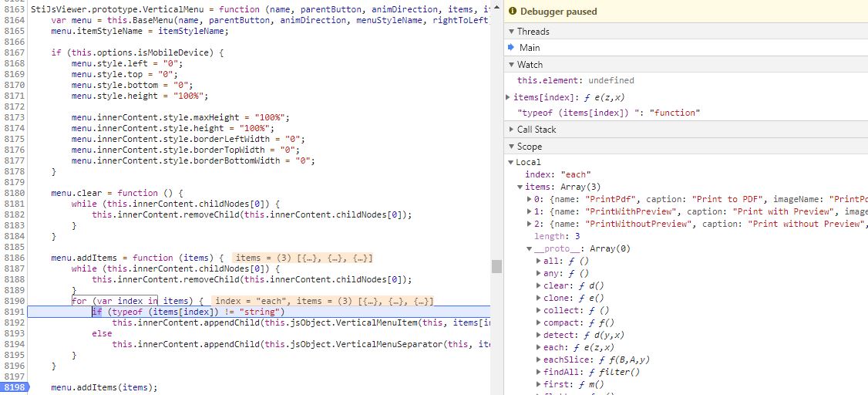Screen dimensions: 868x395
Task: Select the typeof (items[index]) watch expression
Action: pyautogui.click(x=609, y=113)
